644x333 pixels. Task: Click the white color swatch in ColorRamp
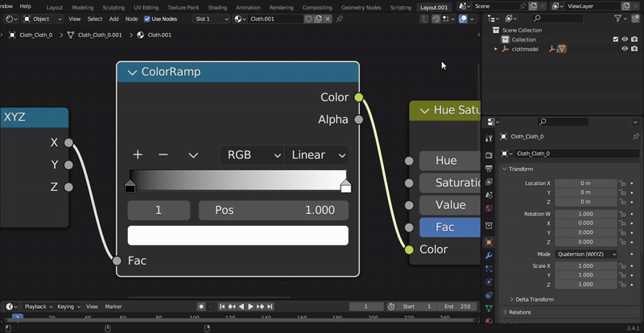click(x=237, y=236)
